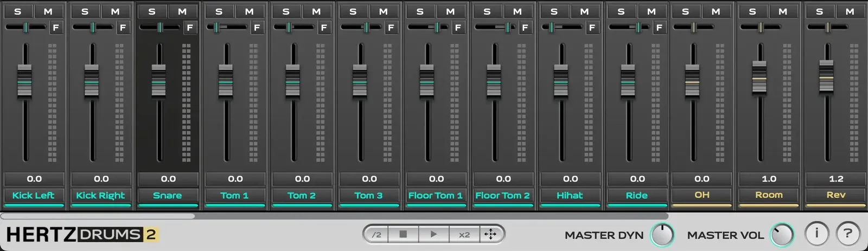
Task: Click the Kick Left volume fader handle
Action: (x=25, y=81)
